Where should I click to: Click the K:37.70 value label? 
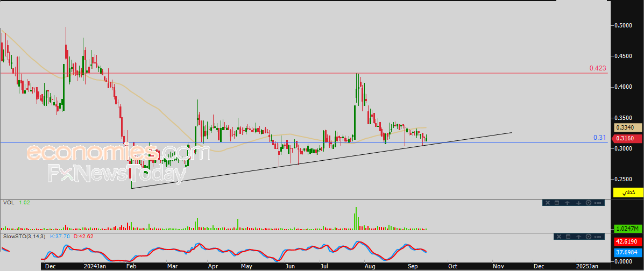tap(60, 237)
